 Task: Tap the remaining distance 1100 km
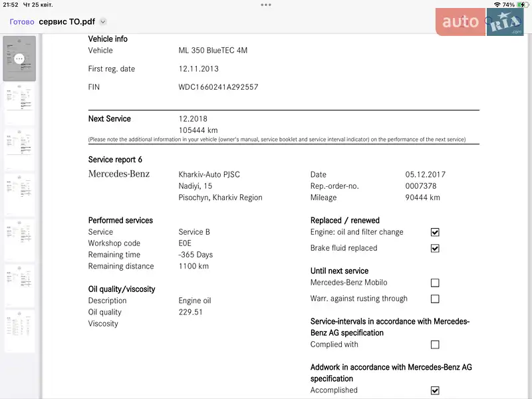[x=194, y=266]
